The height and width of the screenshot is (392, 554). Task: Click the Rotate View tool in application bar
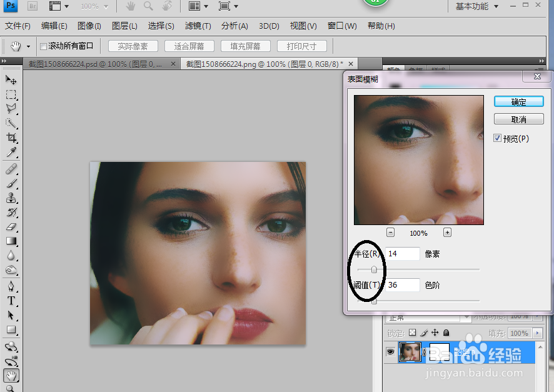point(167,6)
